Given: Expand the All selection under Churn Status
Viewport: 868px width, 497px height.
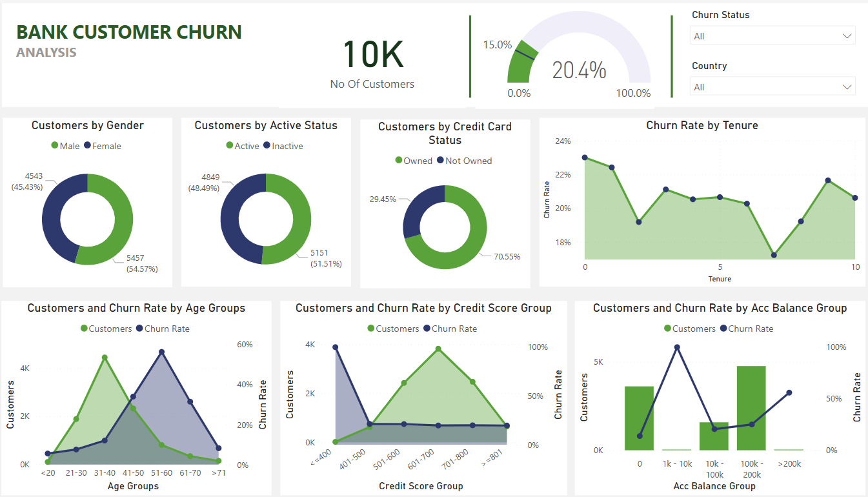Looking at the screenshot, I should tap(772, 35).
